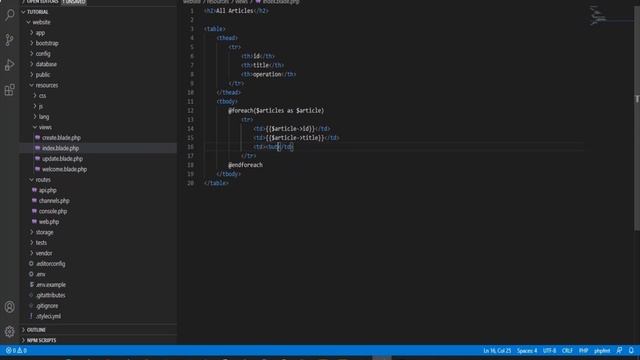The height and width of the screenshot is (360, 640).
Task: Collapse the TUTORIAL root folder
Action: [x=37, y=12]
